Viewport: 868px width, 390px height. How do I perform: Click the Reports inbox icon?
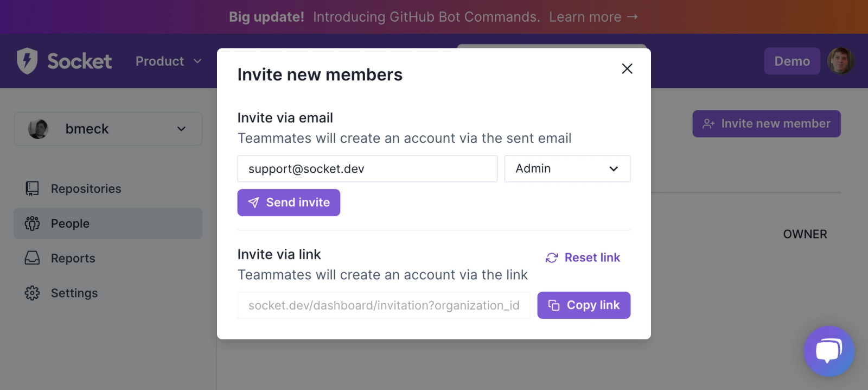32,258
